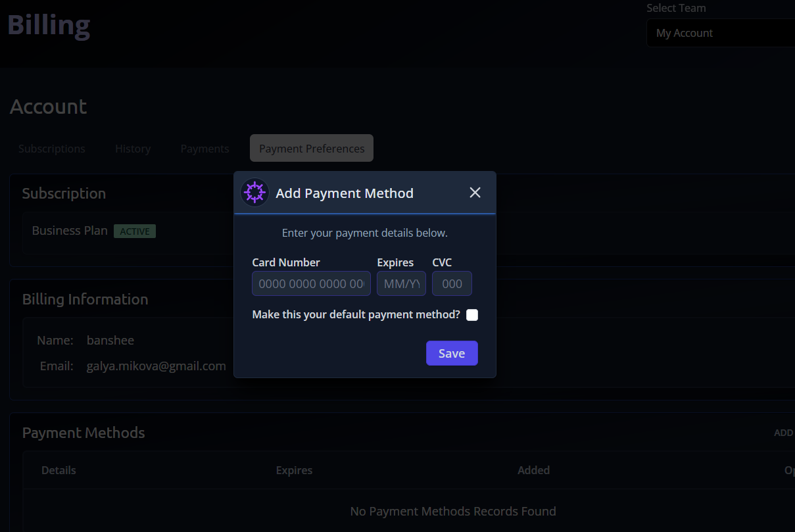Click the Business Plan subscription label
This screenshot has height=532, width=795.
click(x=70, y=231)
